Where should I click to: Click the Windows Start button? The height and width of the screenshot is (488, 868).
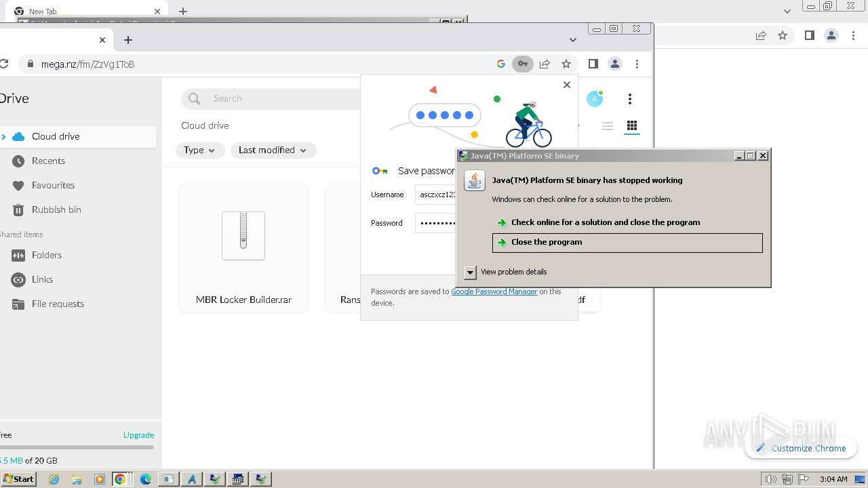tap(19, 479)
